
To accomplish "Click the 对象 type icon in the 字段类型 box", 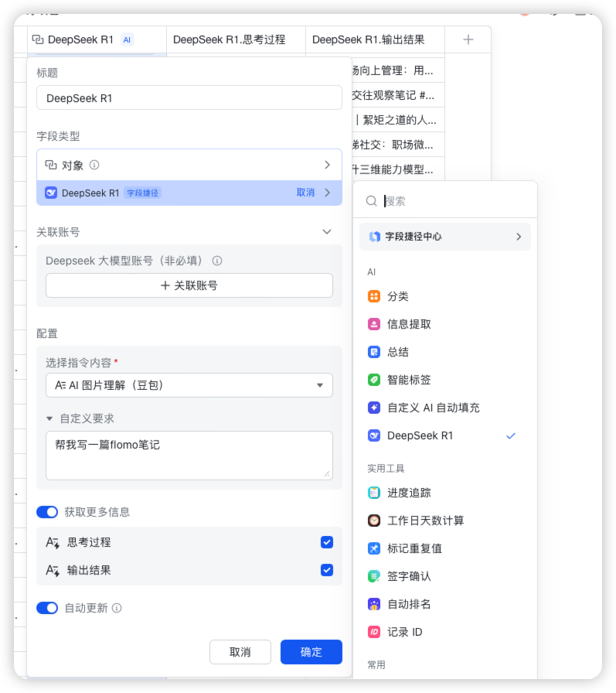I will [x=51, y=165].
